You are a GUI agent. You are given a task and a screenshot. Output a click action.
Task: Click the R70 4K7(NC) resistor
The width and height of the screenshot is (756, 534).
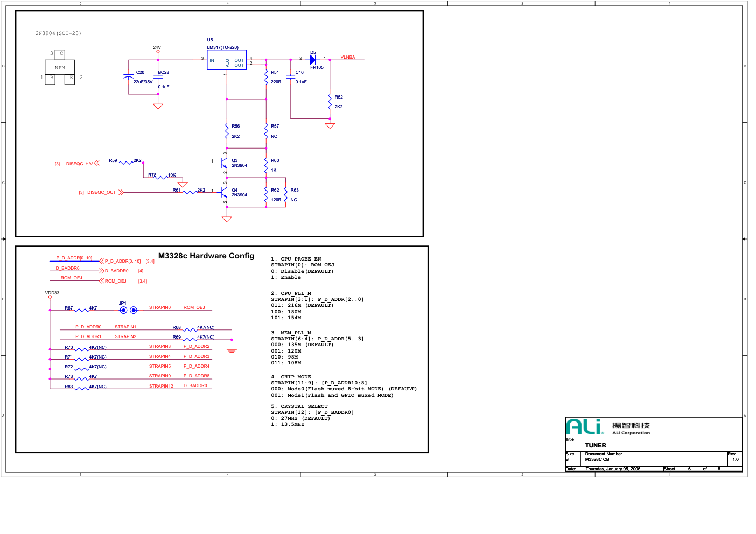click(82, 349)
